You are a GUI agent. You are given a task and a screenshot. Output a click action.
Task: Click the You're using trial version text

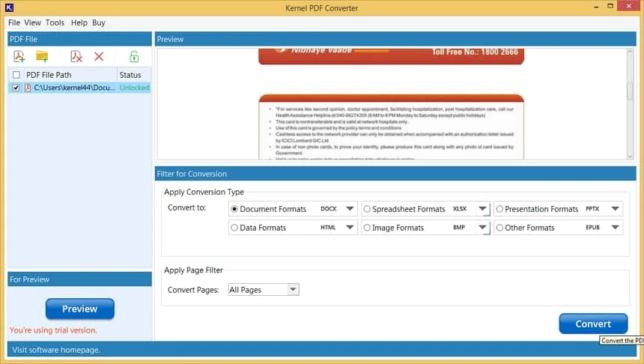click(x=53, y=330)
